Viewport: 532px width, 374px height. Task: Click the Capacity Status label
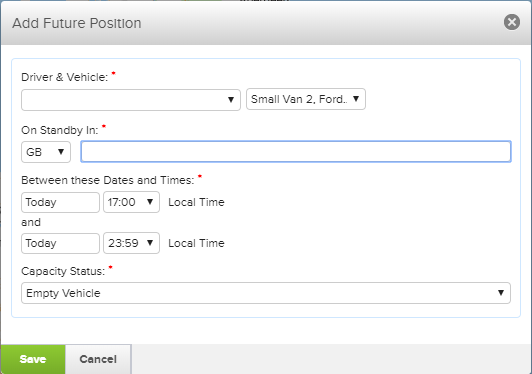(x=63, y=271)
